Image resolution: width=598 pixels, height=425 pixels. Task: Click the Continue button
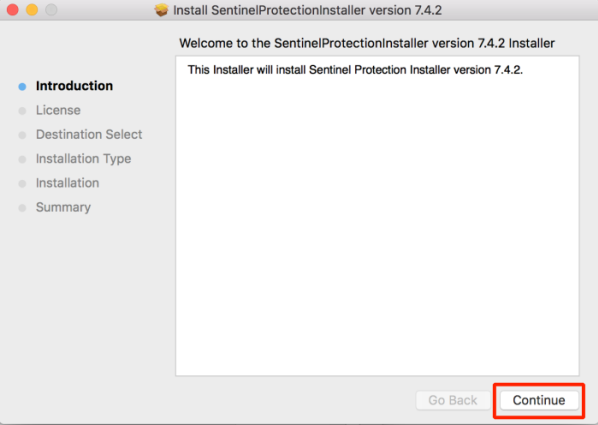point(539,400)
